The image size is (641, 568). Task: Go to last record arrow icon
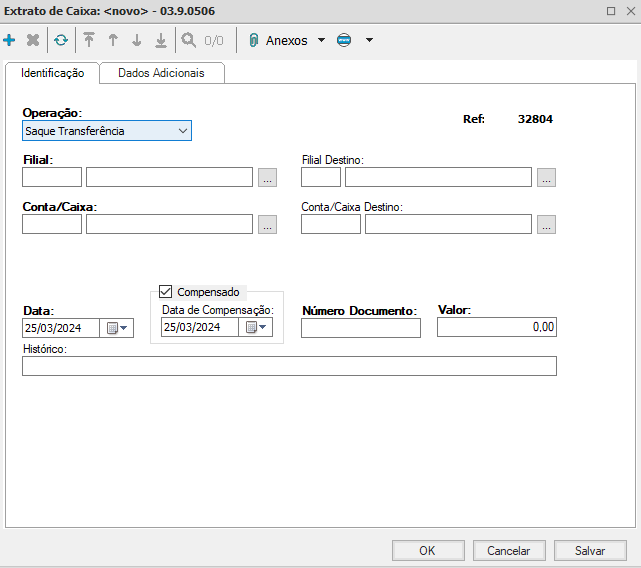pos(160,41)
